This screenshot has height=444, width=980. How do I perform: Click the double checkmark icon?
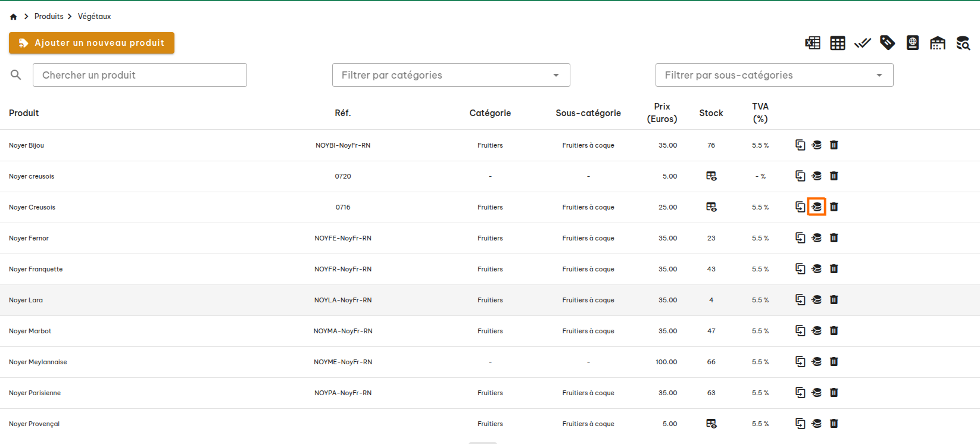[863, 43]
